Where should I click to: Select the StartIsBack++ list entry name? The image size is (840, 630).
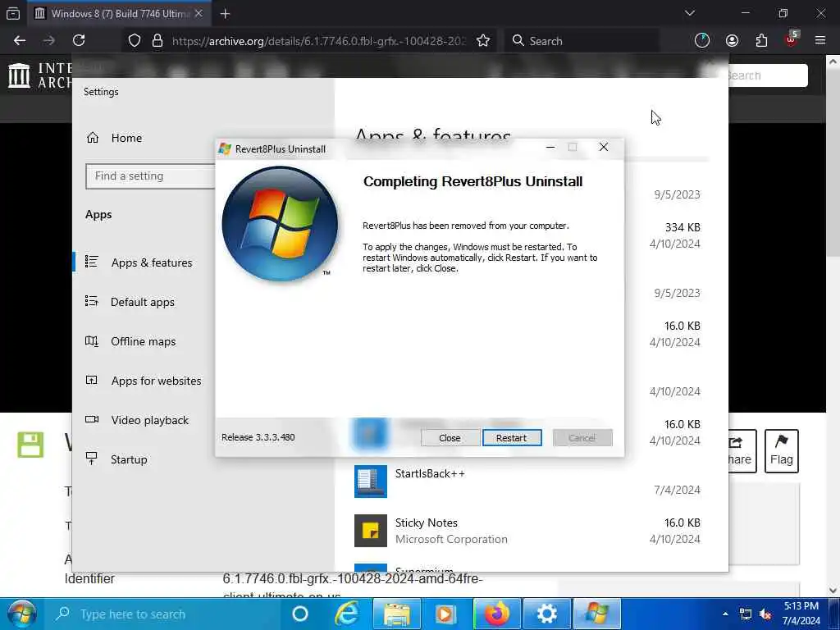tap(430, 473)
